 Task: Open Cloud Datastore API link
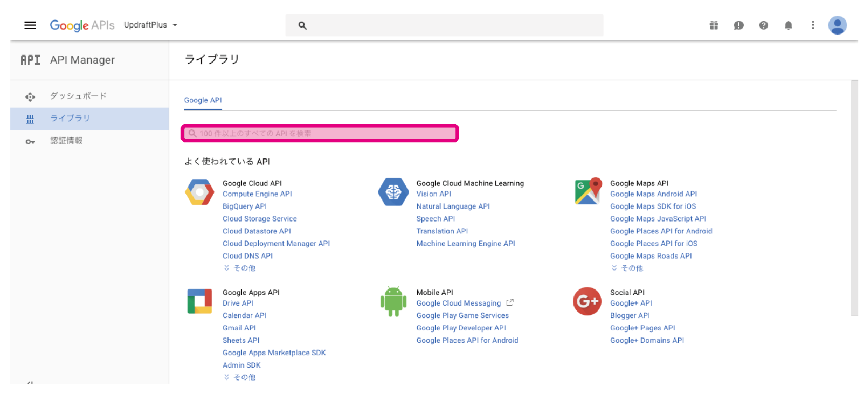257,231
